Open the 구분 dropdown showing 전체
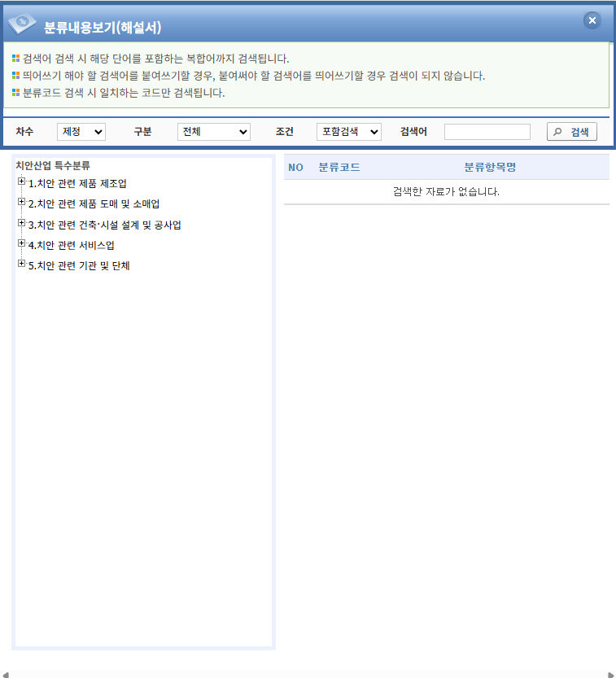This screenshot has width=616, height=678. pyautogui.click(x=213, y=132)
